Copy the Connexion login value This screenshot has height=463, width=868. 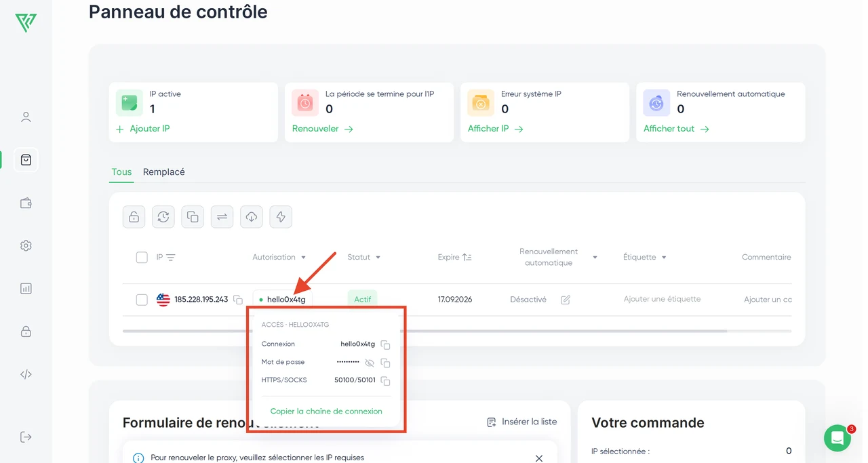pos(385,344)
